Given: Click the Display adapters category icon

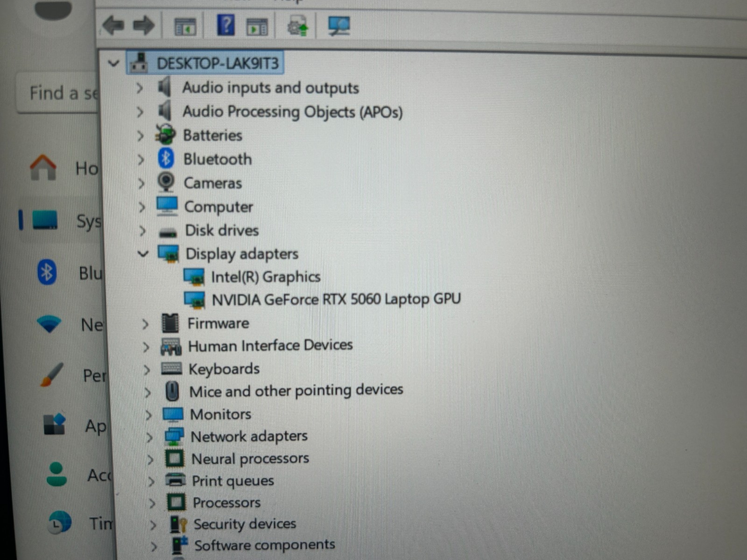Looking at the screenshot, I should [x=169, y=254].
